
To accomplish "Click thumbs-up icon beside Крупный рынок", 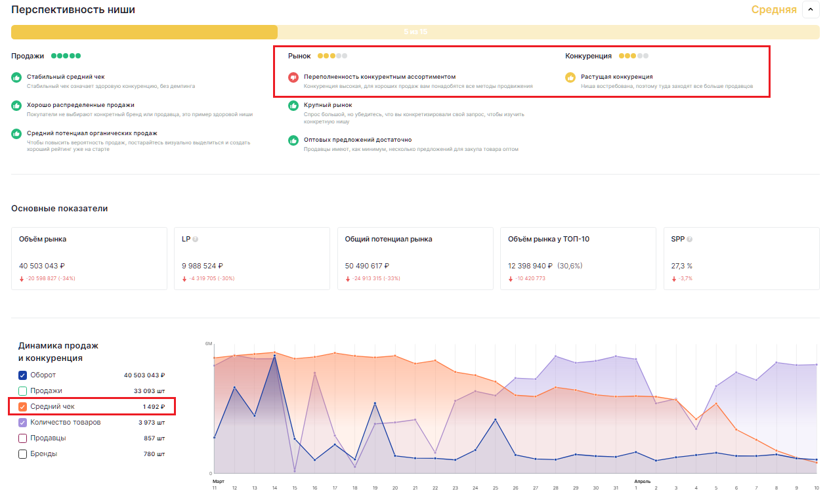I will click(293, 106).
